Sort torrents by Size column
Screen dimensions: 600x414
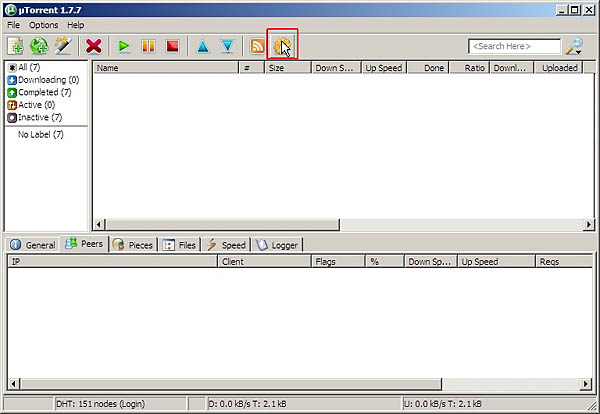tap(288, 68)
